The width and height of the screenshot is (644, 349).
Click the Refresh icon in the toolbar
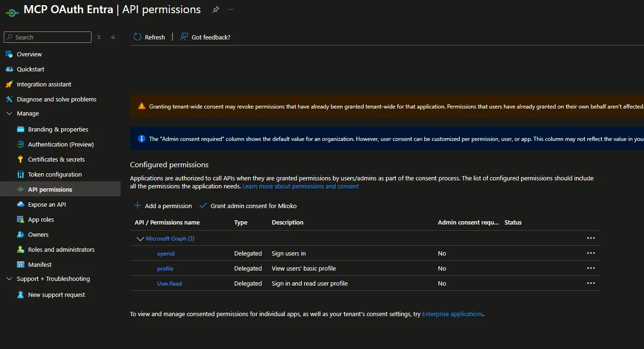[x=138, y=37]
